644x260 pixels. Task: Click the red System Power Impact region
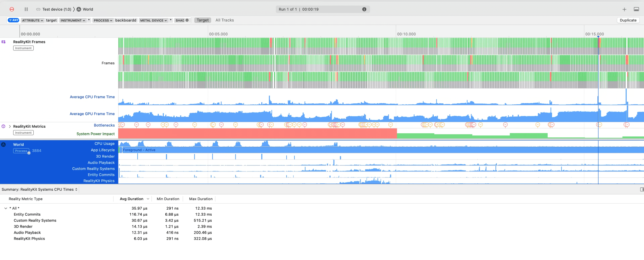pyautogui.click(x=258, y=133)
